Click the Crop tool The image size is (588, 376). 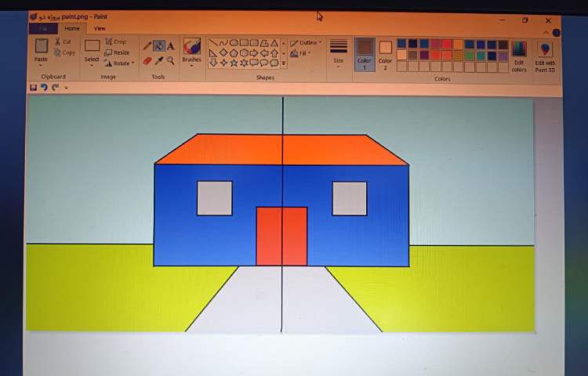tap(116, 42)
